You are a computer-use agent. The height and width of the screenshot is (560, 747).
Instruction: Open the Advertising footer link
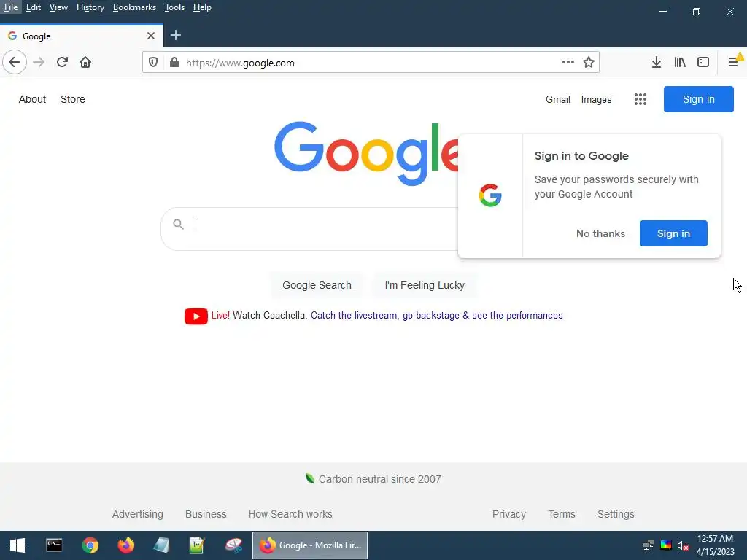click(x=138, y=514)
